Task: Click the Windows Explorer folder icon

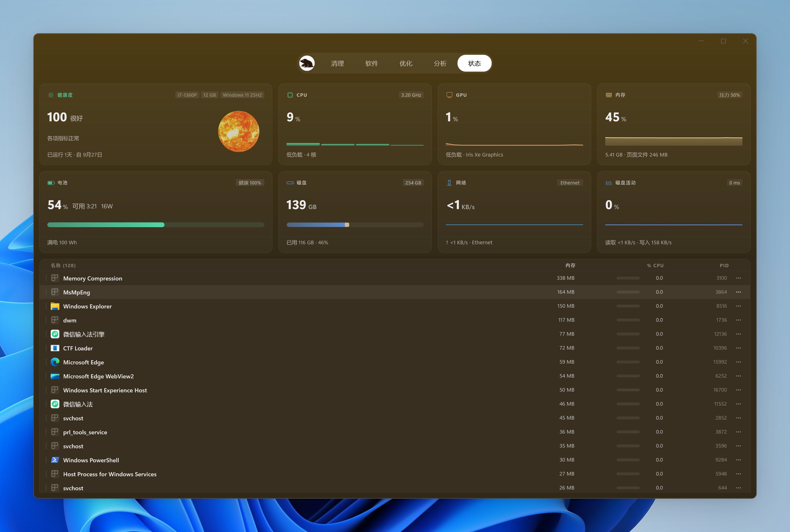Action: coord(55,306)
